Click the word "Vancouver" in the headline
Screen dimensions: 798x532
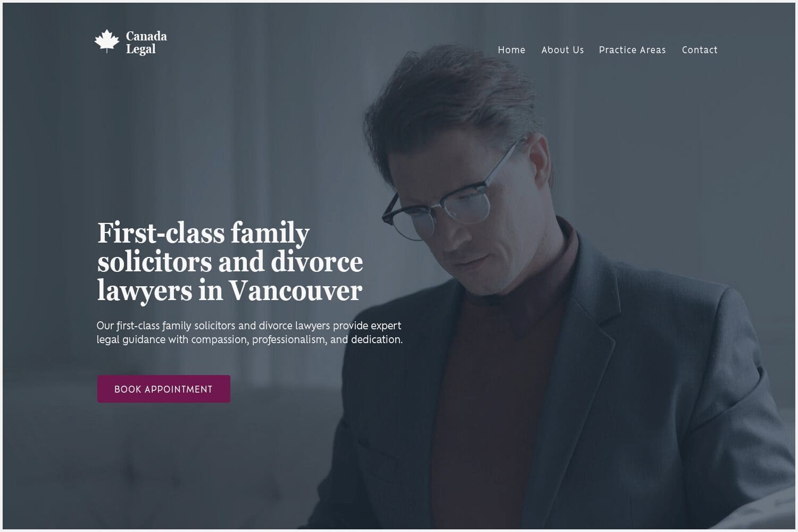coord(296,290)
